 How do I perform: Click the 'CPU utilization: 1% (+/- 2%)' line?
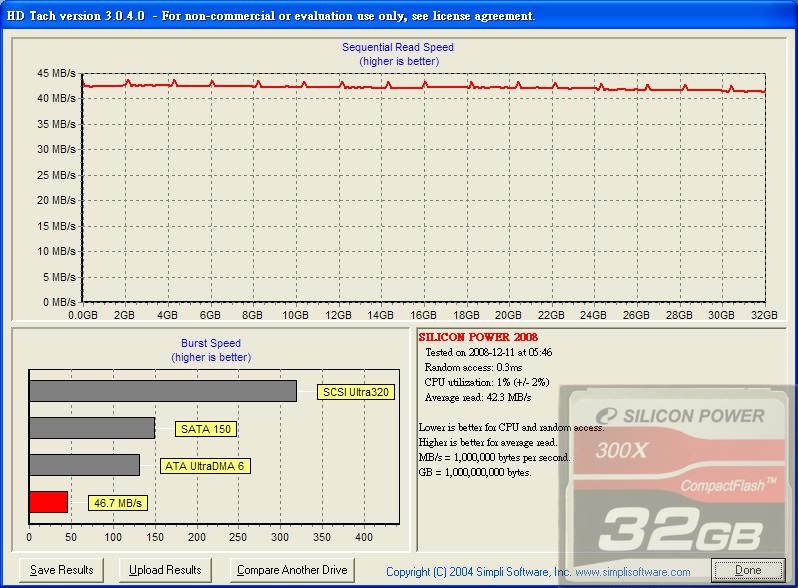(487, 382)
